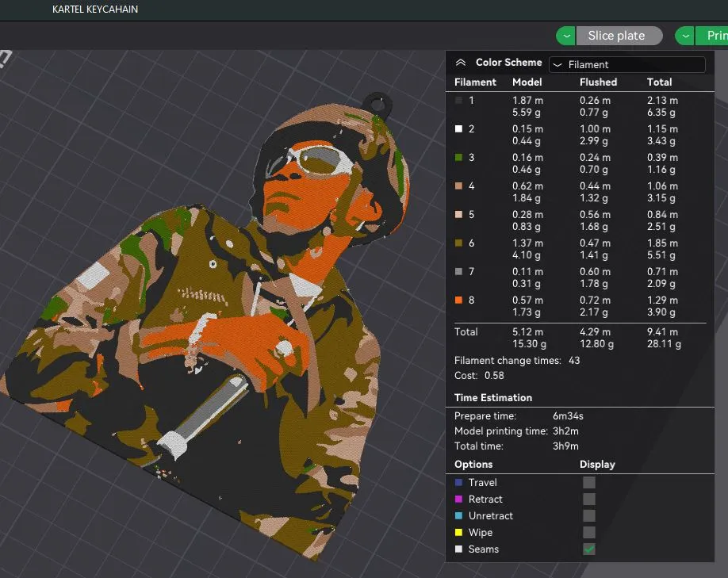Click the Time Estimation heading
The width and height of the screenshot is (728, 578).
[x=493, y=398]
